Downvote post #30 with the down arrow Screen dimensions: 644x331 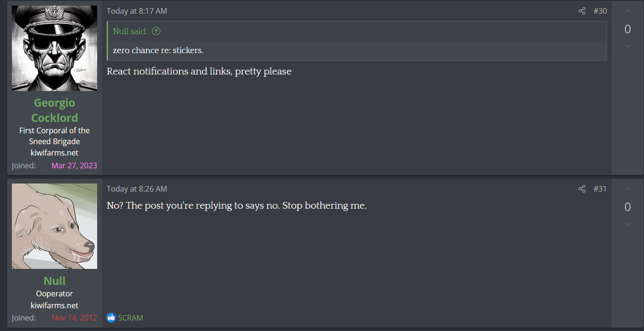pyautogui.click(x=627, y=46)
